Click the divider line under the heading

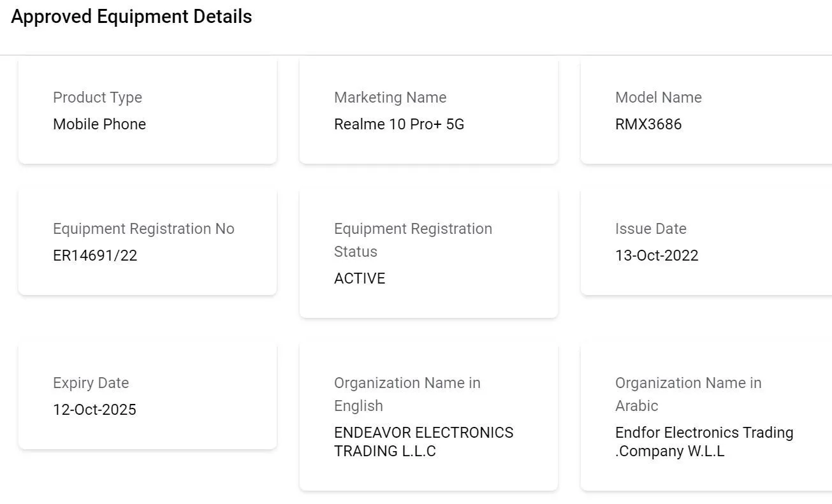coord(416,55)
